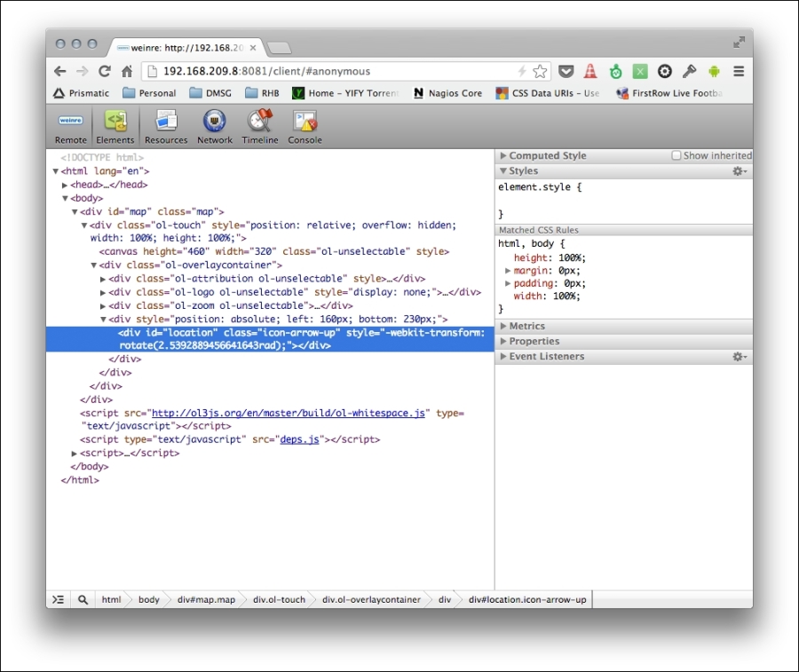Click the Styles gear settings icon

739,171
